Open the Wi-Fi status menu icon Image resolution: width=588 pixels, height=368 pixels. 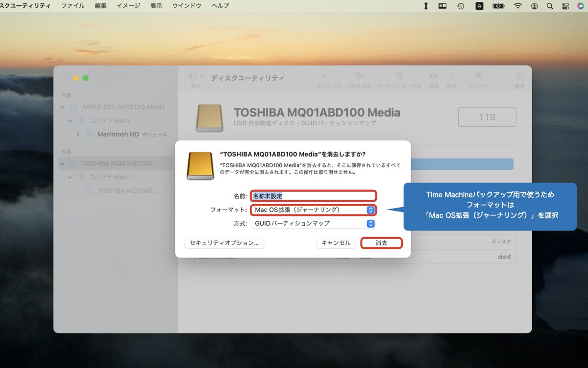click(517, 6)
